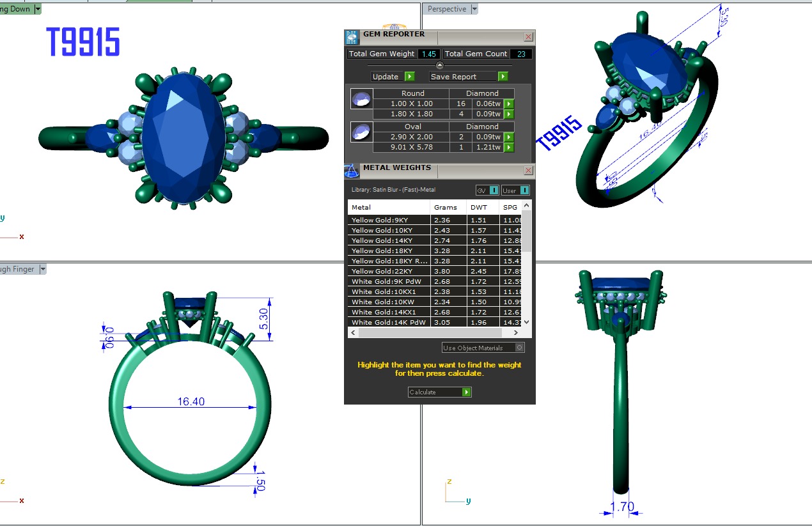The image size is (812, 526).
Task: Click the Metal Weights scale icon
Action: pos(352,171)
